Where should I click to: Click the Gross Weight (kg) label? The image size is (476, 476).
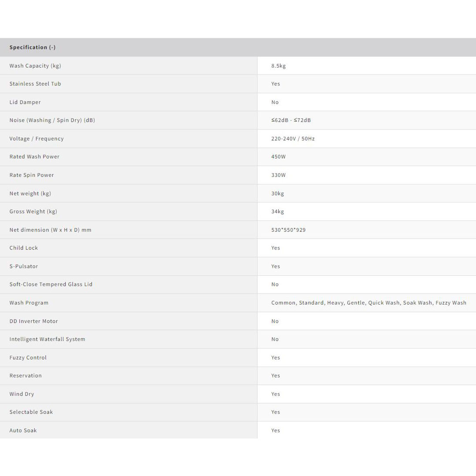click(x=33, y=212)
